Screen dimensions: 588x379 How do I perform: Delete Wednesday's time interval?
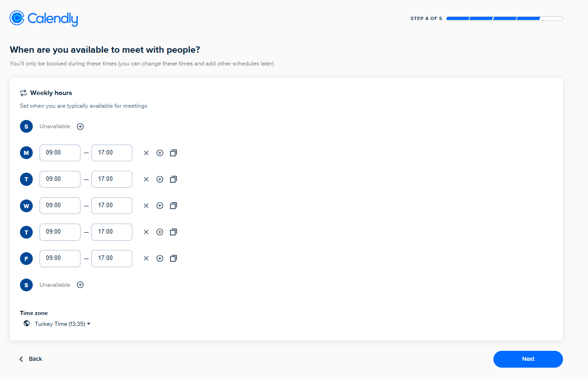click(x=146, y=206)
